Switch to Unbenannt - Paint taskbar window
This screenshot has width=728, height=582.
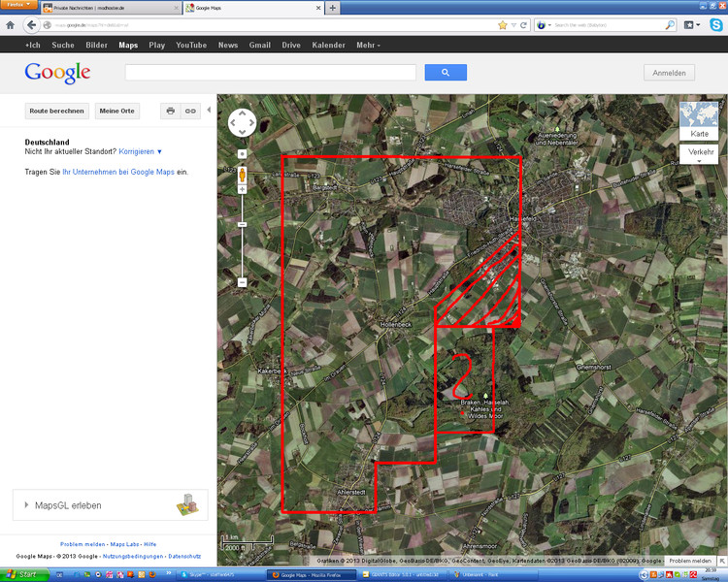[493, 574]
